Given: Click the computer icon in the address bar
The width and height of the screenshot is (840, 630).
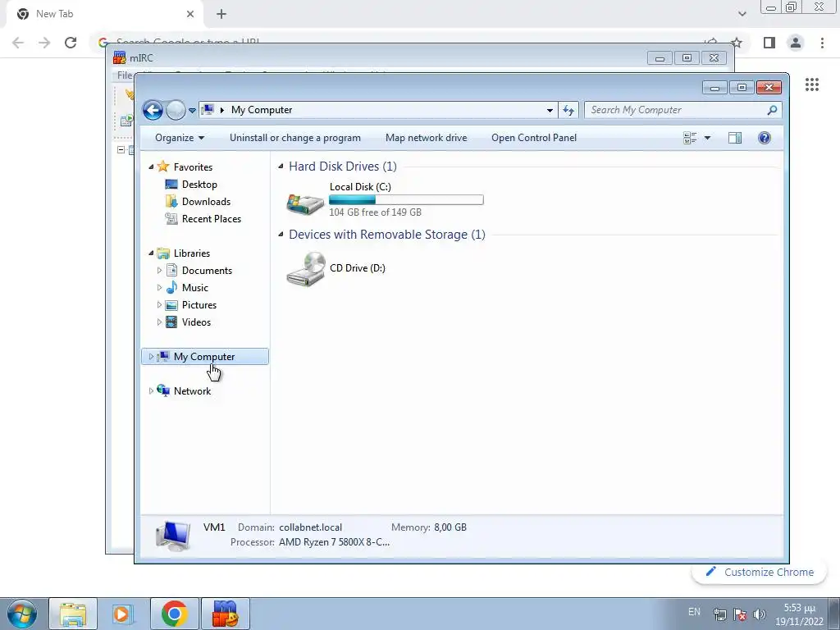Looking at the screenshot, I should (x=208, y=110).
